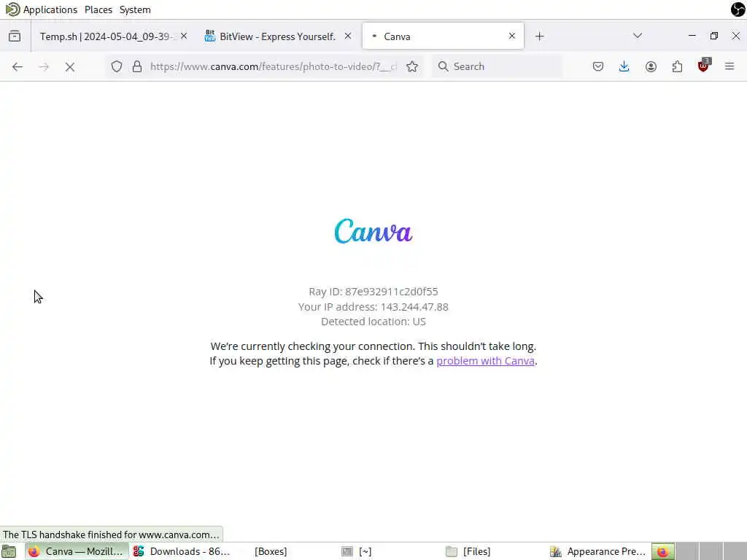Switch to the BitView tab
747x560 pixels.
pyautogui.click(x=278, y=36)
